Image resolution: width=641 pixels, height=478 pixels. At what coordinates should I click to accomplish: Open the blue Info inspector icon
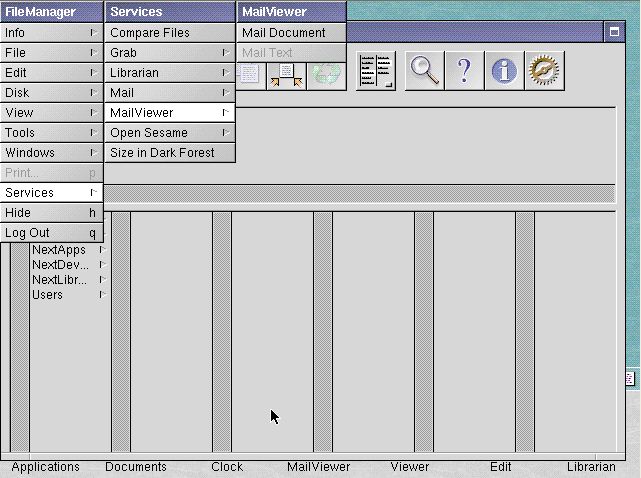[504, 71]
